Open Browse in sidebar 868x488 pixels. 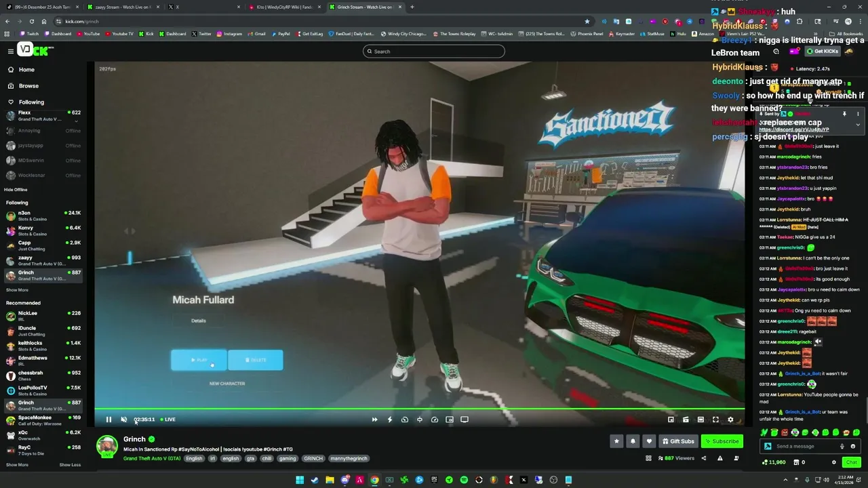click(28, 86)
